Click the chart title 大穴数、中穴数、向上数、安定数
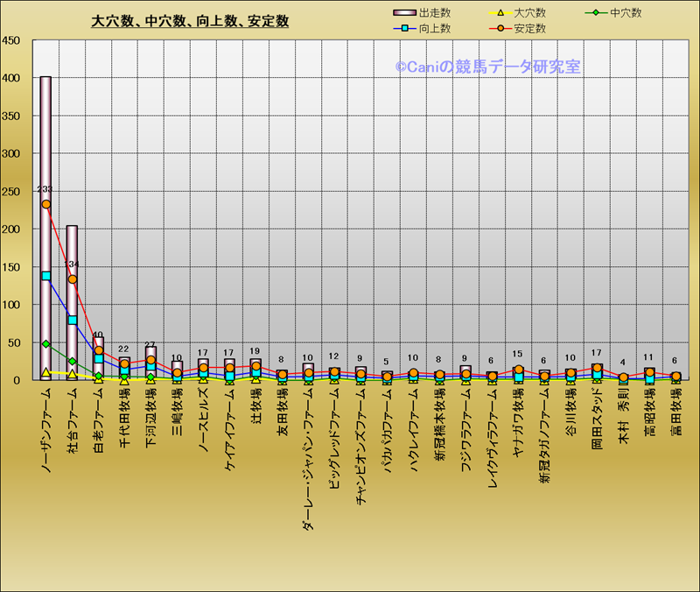 (190, 21)
